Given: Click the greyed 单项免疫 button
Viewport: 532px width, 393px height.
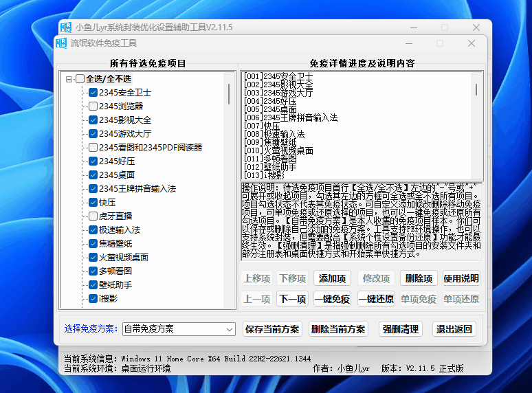Looking at the screenshot, I should tap(419, 299).
